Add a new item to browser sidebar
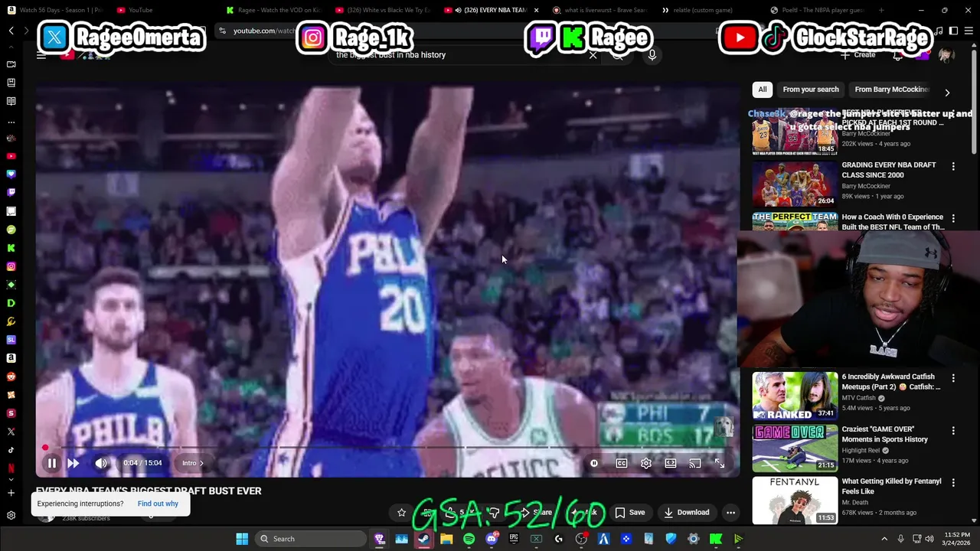The height and width of the screenshot is (551, 980). coord(11,493)
